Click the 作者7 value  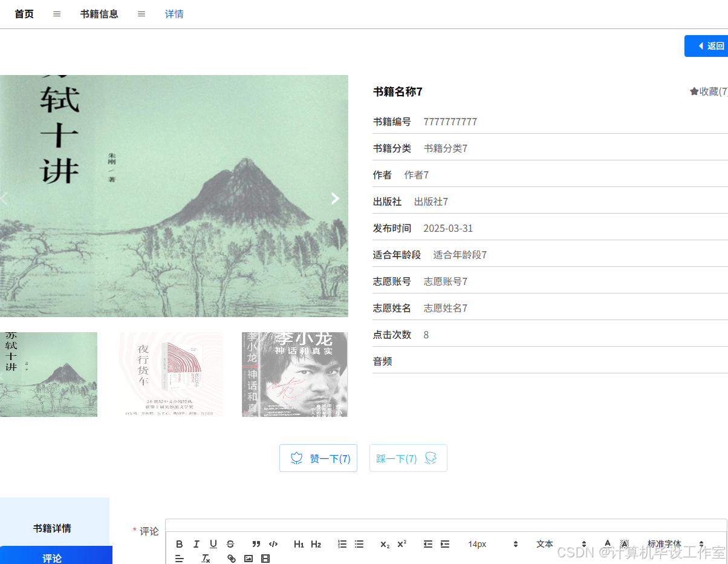point(417,175)
